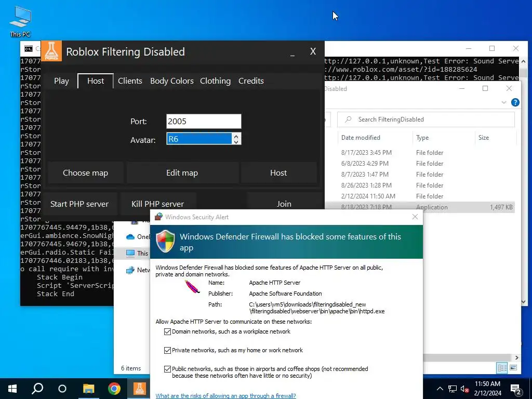Open the notification center icon

click(515, 389)
